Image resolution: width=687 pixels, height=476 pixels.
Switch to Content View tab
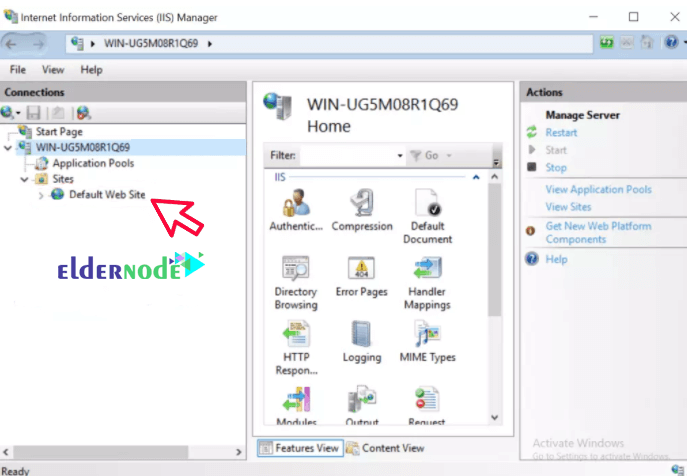pos(385,448)
